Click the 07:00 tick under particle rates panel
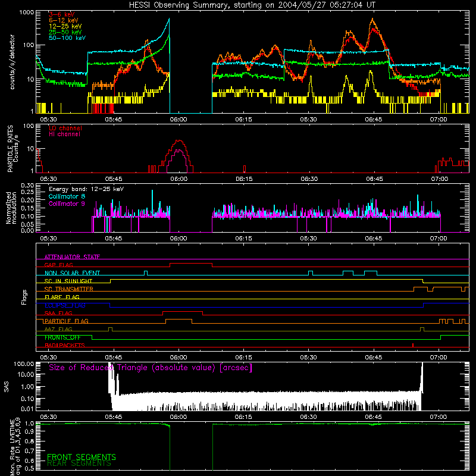Image resolution: width=476 pixels, height=476 pixels. (x=439, y=179)
